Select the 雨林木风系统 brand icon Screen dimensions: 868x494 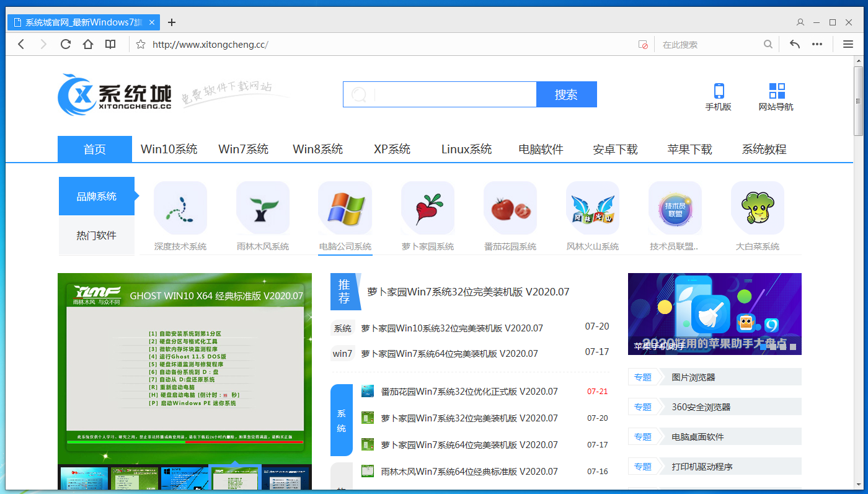pyautogui.click(x=263, y=208)
